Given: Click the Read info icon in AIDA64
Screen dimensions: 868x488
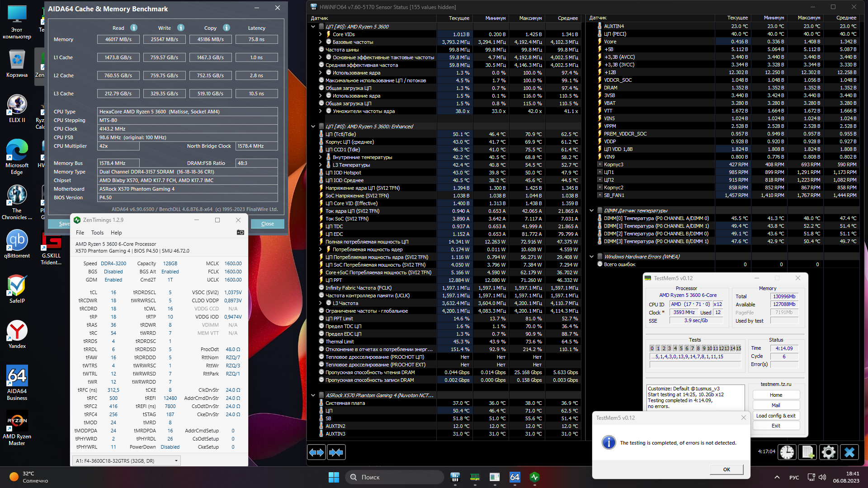Looking at the screenshot, I should (x=134, y=28).
